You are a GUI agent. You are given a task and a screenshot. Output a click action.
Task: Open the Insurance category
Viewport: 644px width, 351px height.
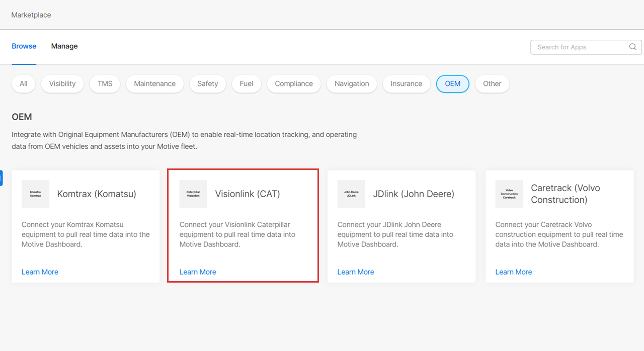coord(406,84)
